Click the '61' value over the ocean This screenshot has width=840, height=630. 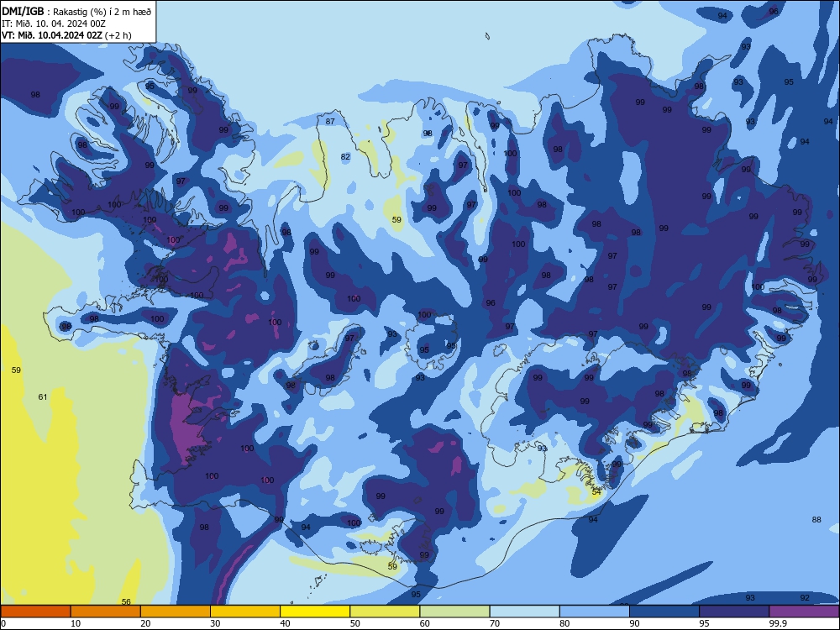pos(43,397)
